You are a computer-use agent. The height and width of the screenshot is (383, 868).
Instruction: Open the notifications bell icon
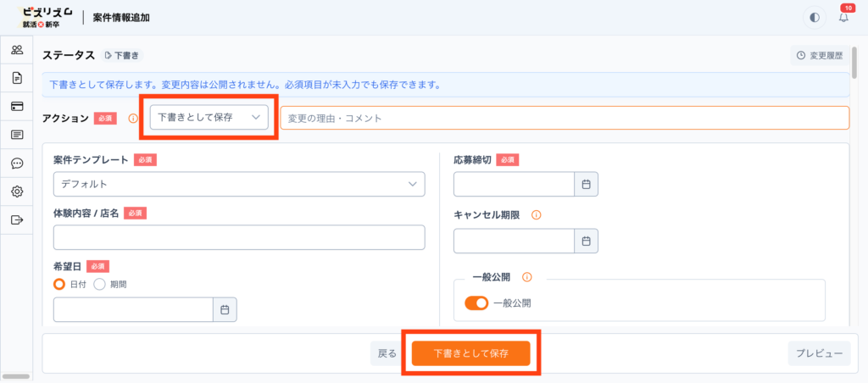point(843,17)
